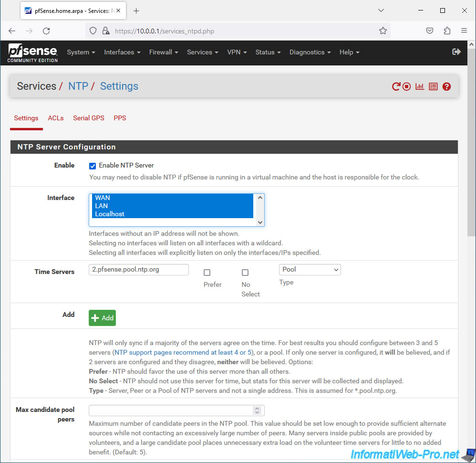
Task: Uncheck Enable NTP Server checkbox
Action: [93, 166]
